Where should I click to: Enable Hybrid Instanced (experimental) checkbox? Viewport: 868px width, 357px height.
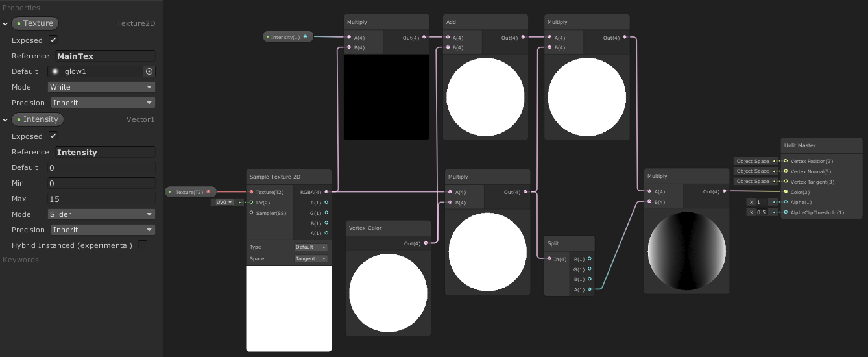(143, 245)
